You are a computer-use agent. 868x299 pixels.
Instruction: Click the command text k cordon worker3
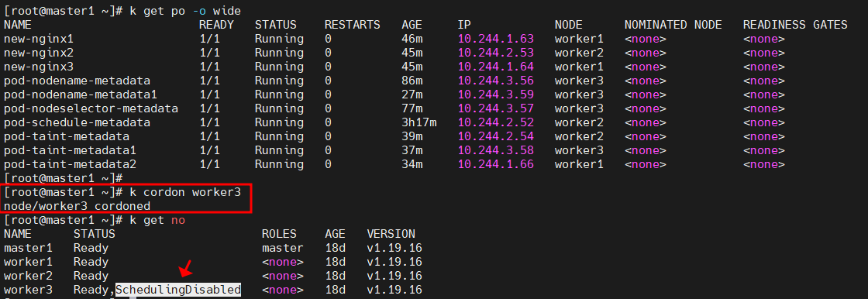point(185,192)
